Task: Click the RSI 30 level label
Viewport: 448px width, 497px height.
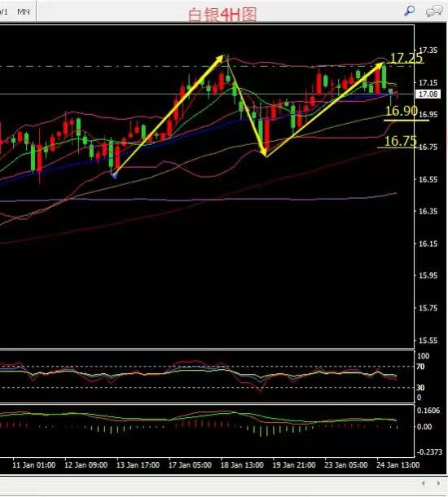Action: (420, 388)
